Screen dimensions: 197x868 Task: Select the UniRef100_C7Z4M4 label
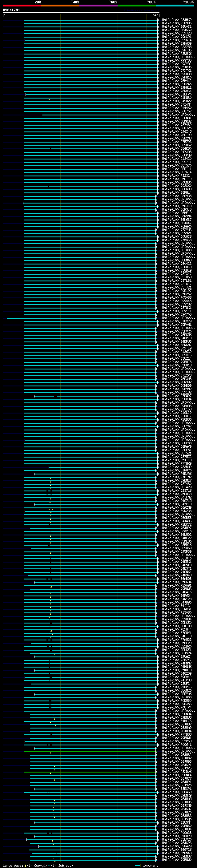[176, 104]
